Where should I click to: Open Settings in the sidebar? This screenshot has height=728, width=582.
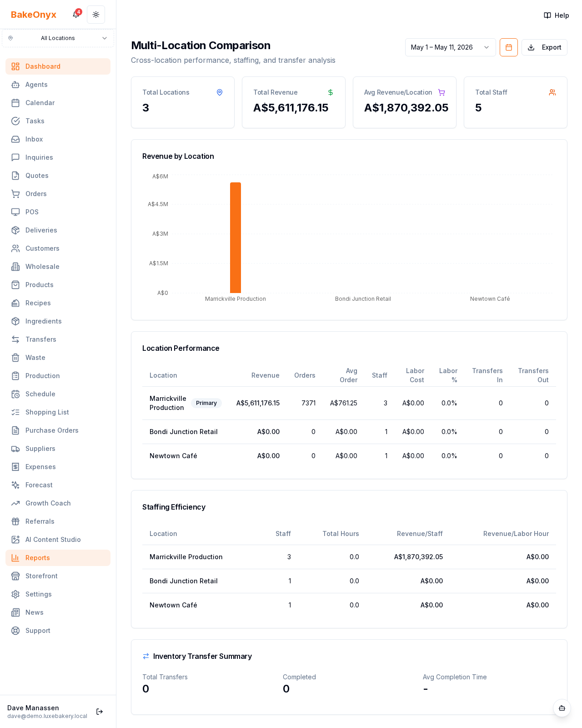[58, 594]
